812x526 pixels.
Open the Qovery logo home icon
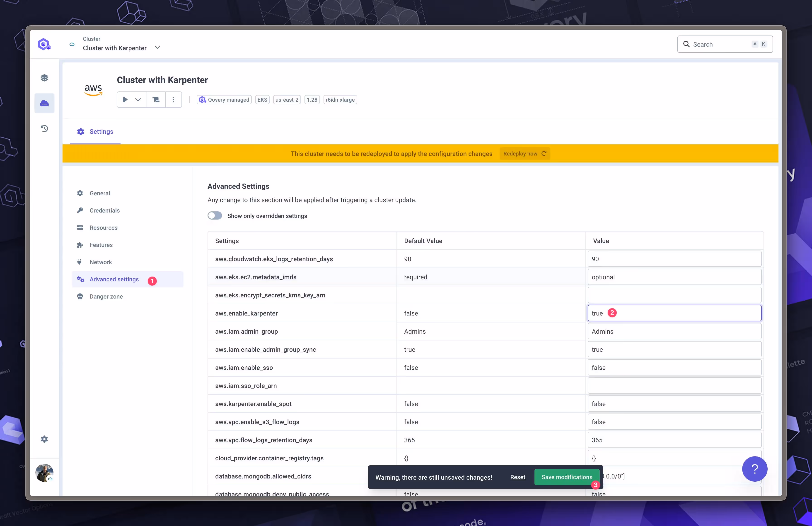pos(44,44)
